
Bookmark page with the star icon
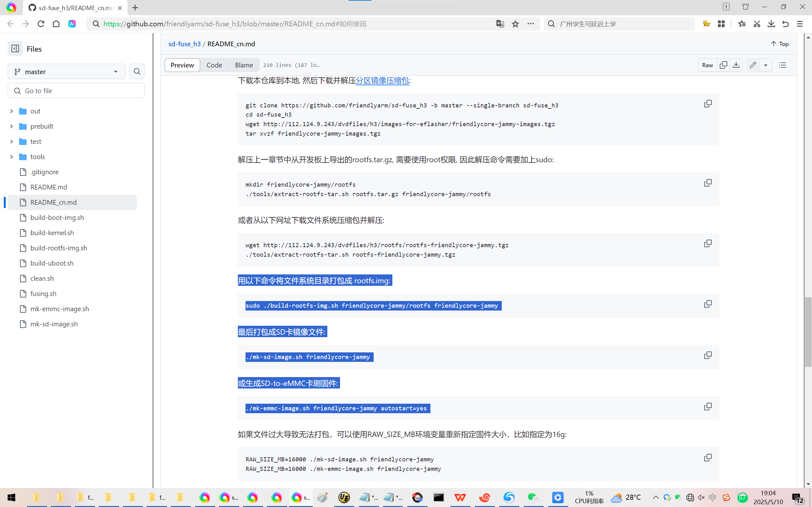[x=515, y=24]
